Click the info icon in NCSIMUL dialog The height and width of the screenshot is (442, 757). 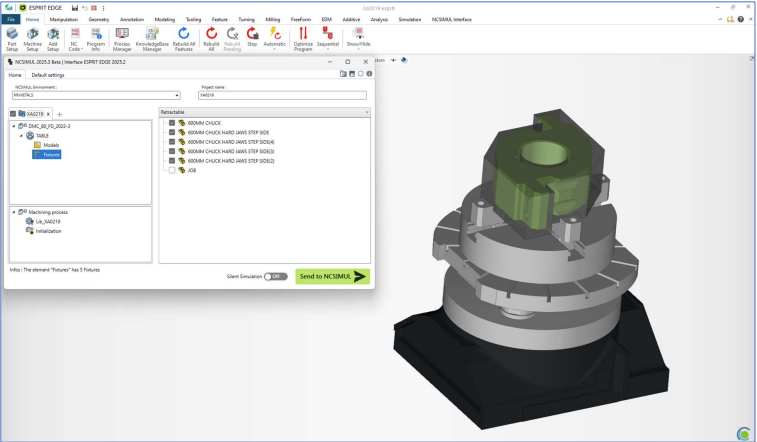tap(369, 74)
